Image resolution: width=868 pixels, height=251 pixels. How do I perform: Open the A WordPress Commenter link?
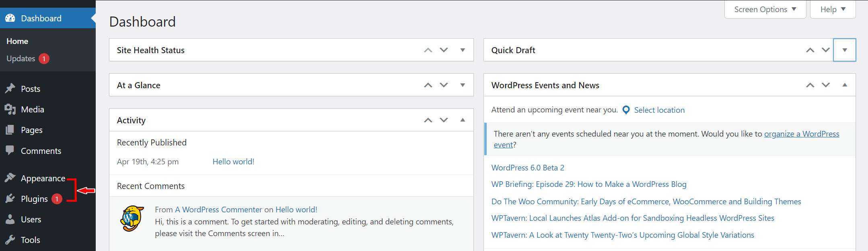[x=218, y=210]
